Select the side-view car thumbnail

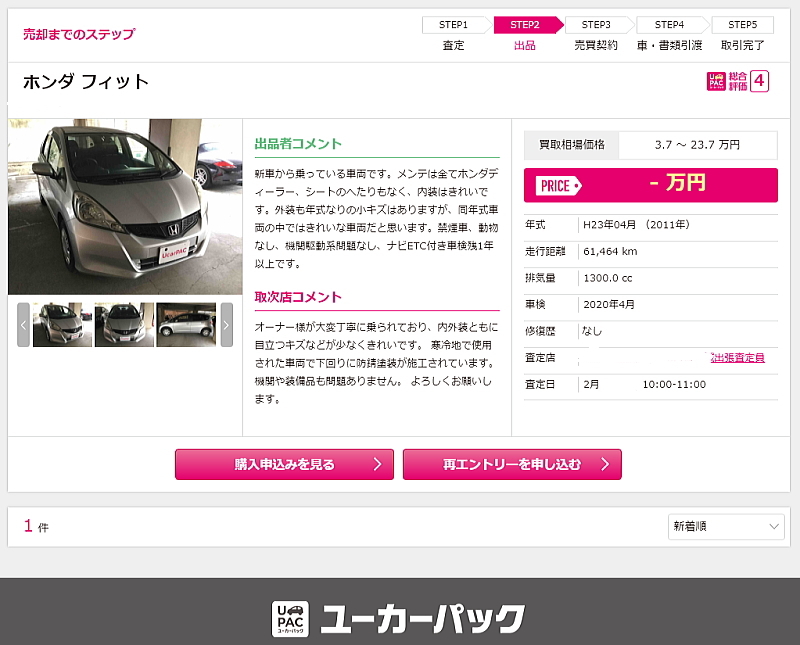186,325
